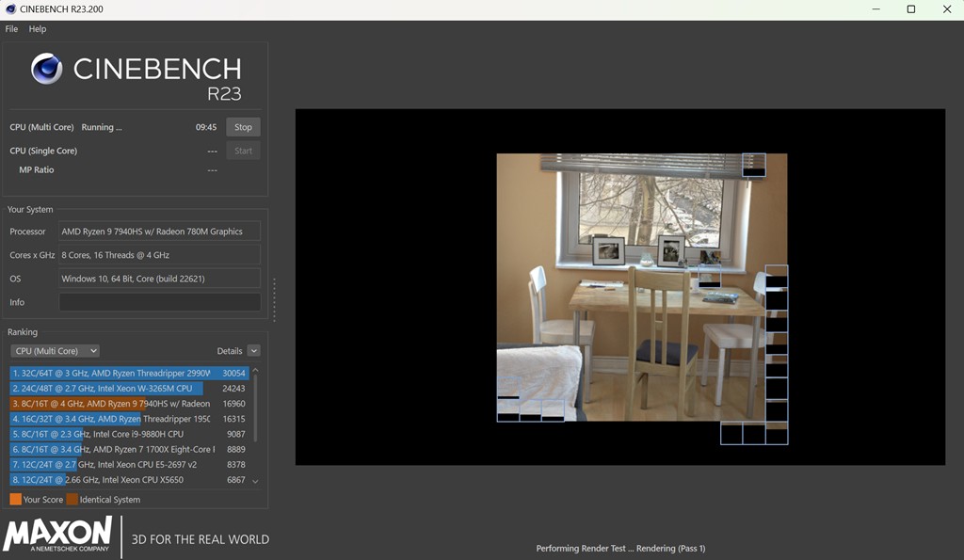
Task: Click into the Info text field
Action: (160, 302)
